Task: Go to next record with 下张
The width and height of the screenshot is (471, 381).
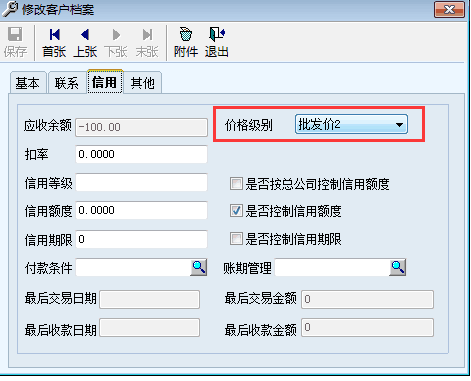Action: (116, 42)
